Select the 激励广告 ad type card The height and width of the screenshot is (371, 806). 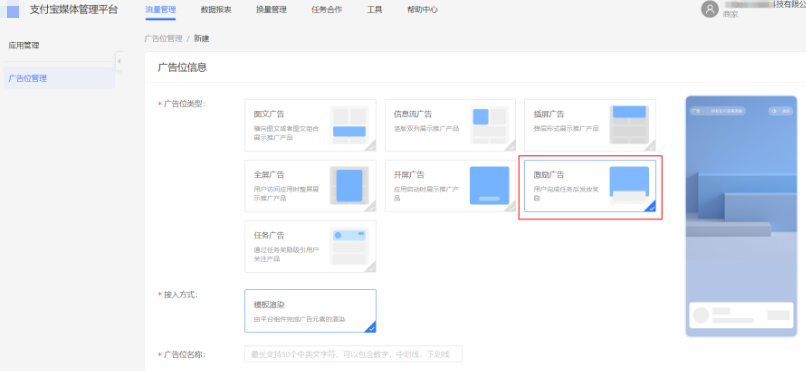[590, 186]
